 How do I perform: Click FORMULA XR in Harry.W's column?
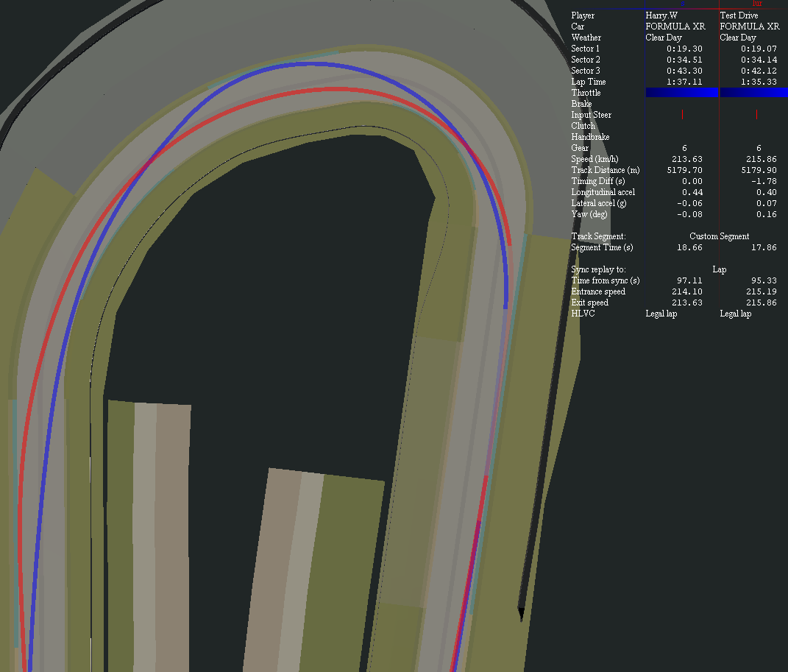(675, 26)
